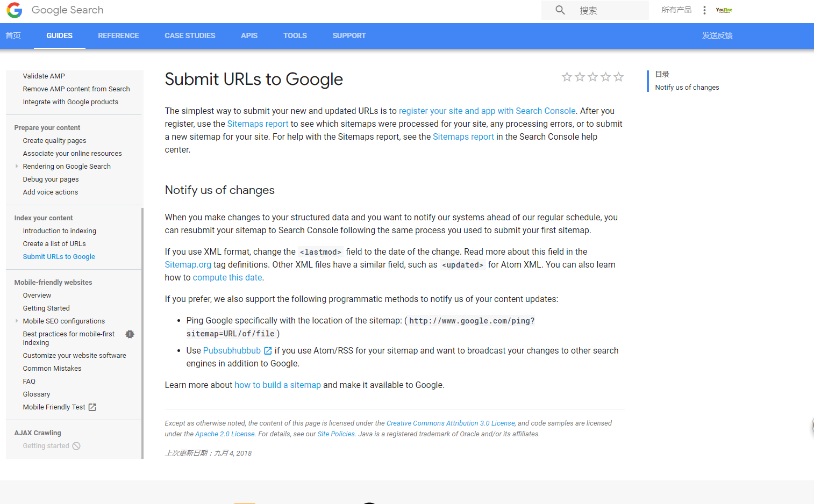Open Getting Started under Mobile-friendly websites
Screen dimensions: 814x504
46,308
